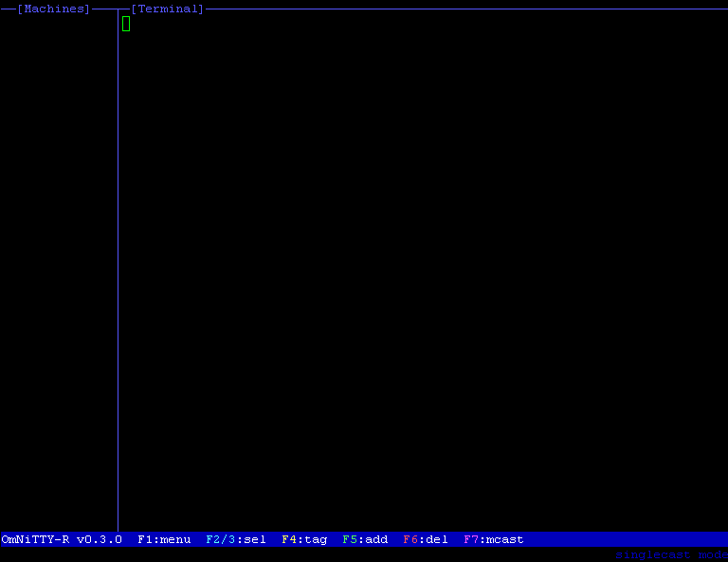Image resolution: width=728 pixels, height=562 pixels.
Task: Select the [Machines] panel title
Action: (x=54, y=9)
